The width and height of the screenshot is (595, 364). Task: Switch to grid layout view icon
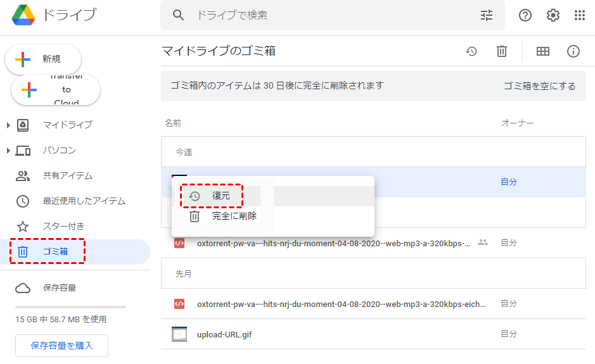click(542, 51)
